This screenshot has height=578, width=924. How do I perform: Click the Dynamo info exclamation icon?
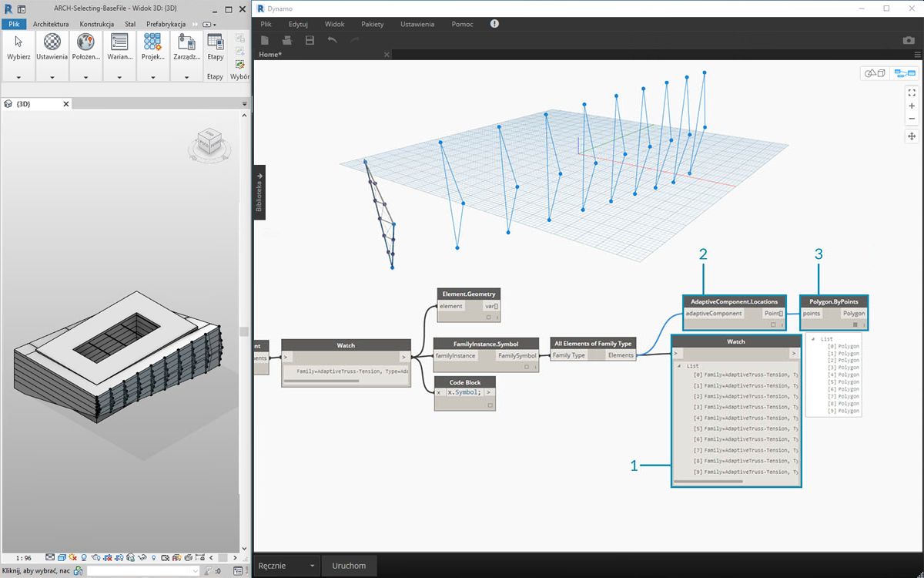pos(494,24)
